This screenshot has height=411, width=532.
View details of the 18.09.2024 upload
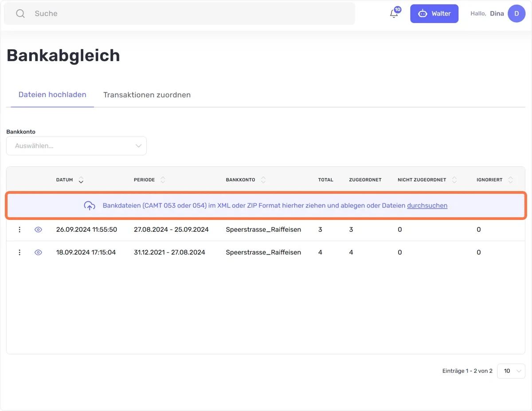(x=38, y=252)
